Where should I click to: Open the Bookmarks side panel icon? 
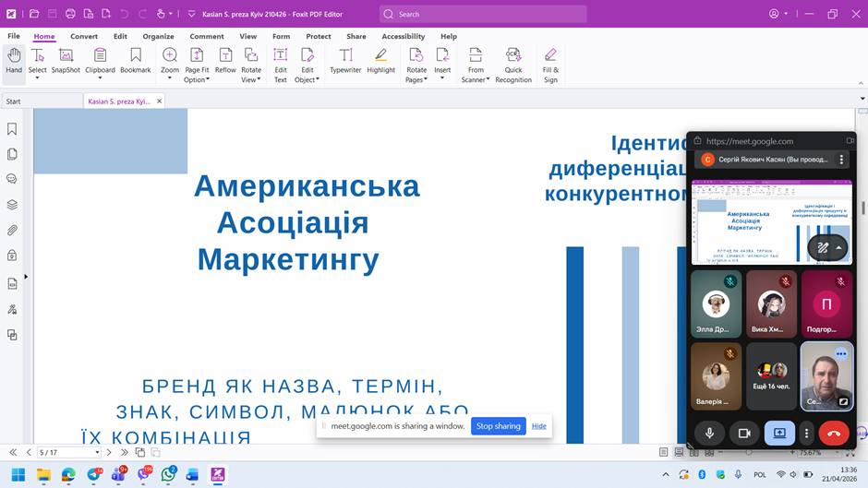pyautogui.click(x=12, y=129)
